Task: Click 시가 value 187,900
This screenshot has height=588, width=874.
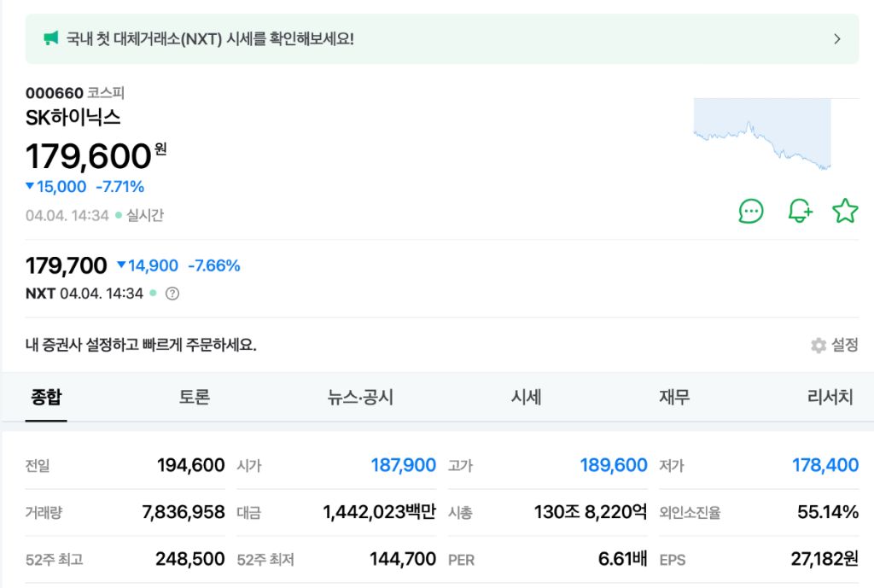Action: coord(404,465)
